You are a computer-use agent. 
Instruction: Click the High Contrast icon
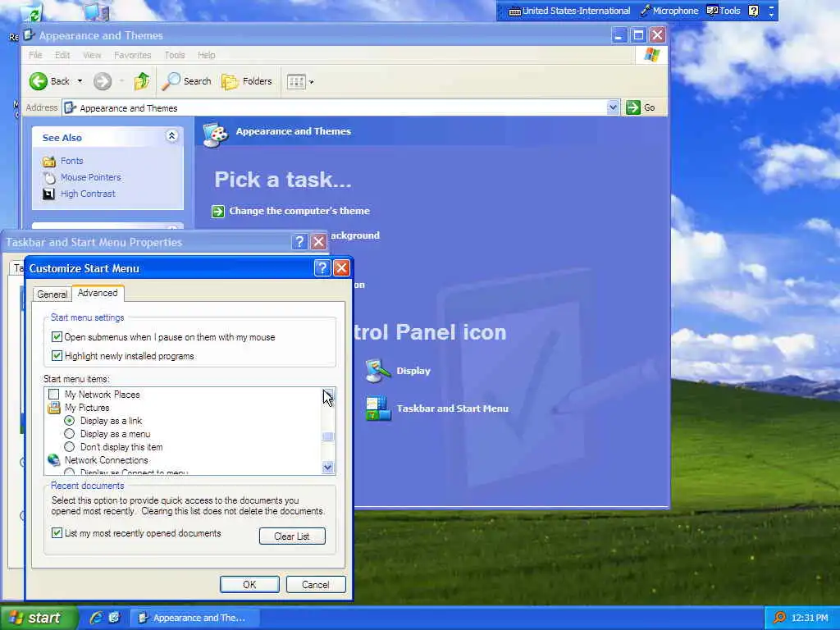click(48, 194)
